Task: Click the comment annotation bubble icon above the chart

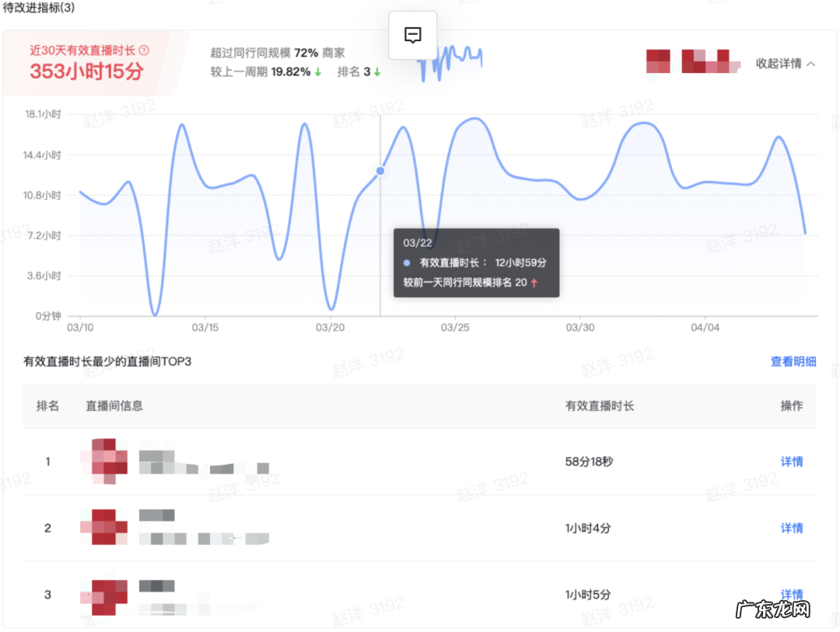Action: tap(412, 34)
